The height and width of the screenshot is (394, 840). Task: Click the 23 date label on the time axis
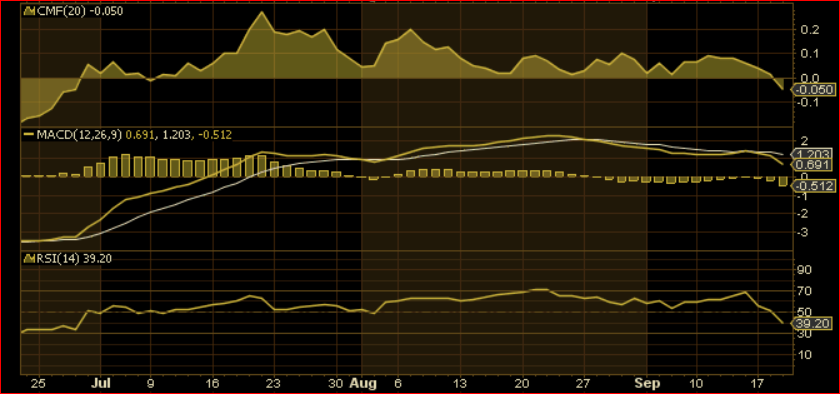[x=274, y=384]
